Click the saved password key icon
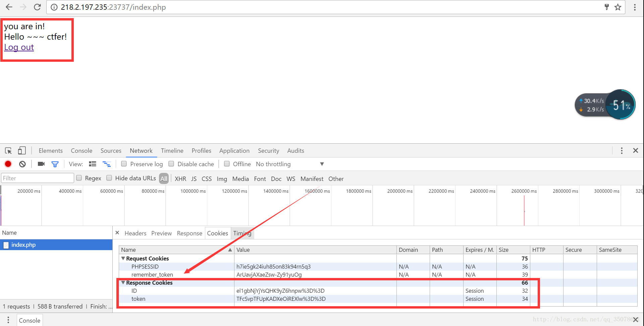 pyautogui.click(x=606, y=7)
